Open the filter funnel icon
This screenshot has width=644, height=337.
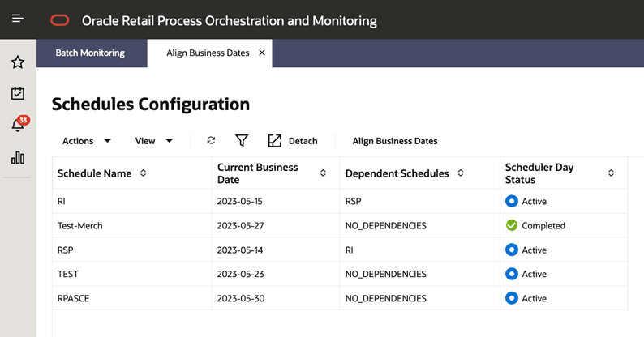coord(242,141)
